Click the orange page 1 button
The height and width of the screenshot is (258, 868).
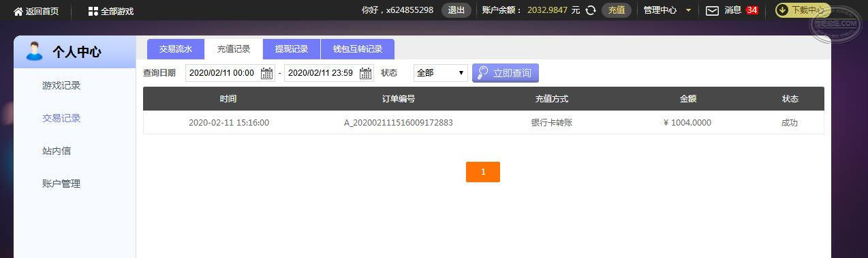[483, 172]
